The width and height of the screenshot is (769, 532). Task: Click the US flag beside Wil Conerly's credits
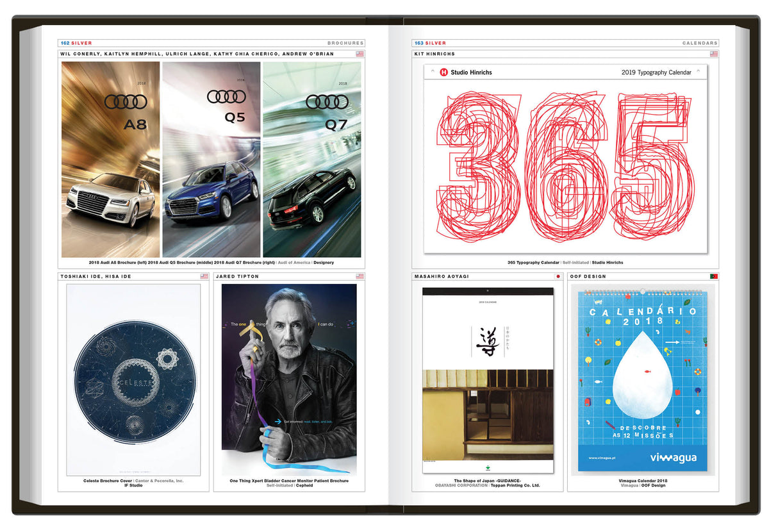(360, 54)
